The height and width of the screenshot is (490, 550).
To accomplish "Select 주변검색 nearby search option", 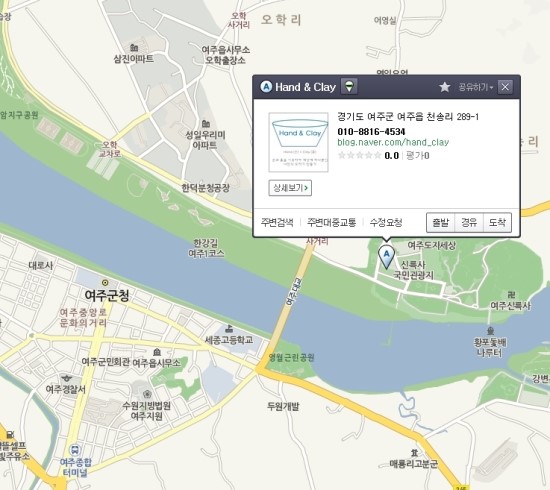I will click(x=277, y=222).
